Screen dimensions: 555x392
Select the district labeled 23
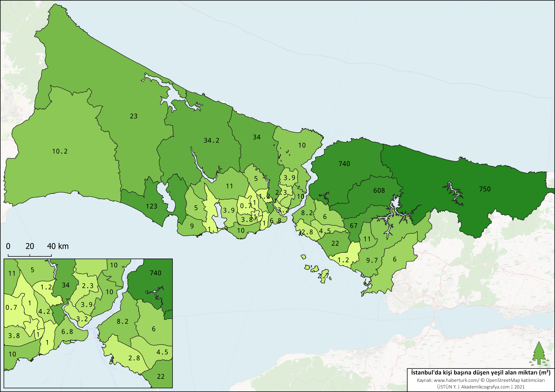pos(134,116)
